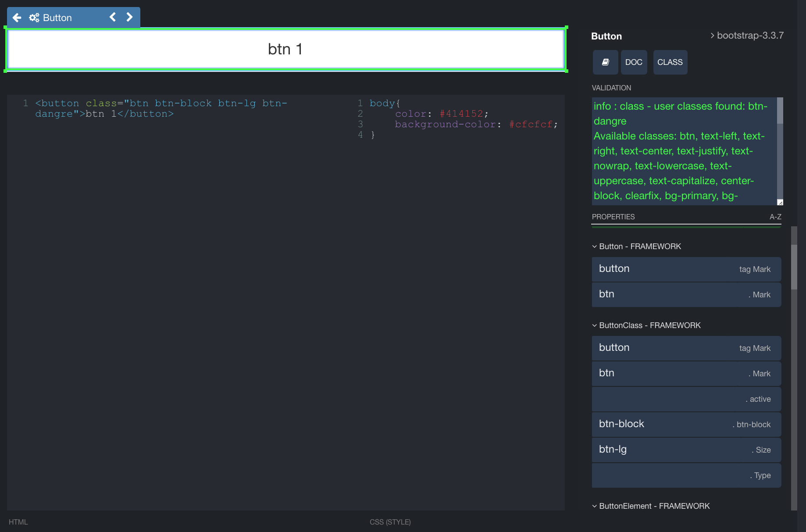Switch to the HTML editor tab
The image size is (806, 532).
18,522
